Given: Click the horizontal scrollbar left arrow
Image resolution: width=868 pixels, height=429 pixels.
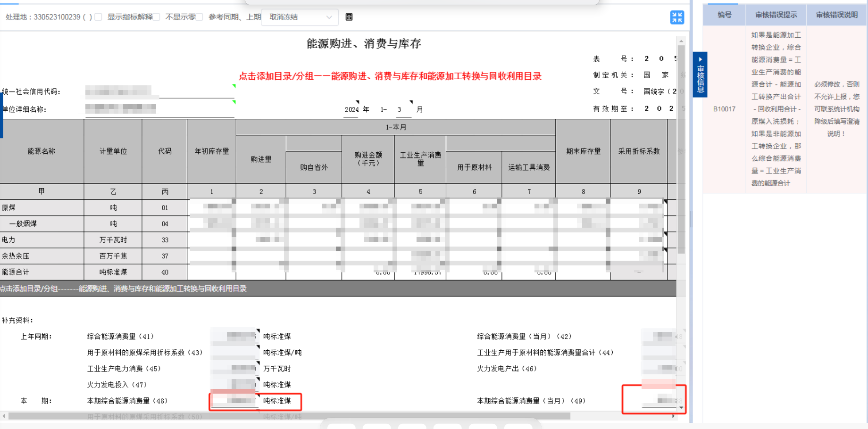Looking at the screenshot, I should pyautogui.click(x=4, y=416).
